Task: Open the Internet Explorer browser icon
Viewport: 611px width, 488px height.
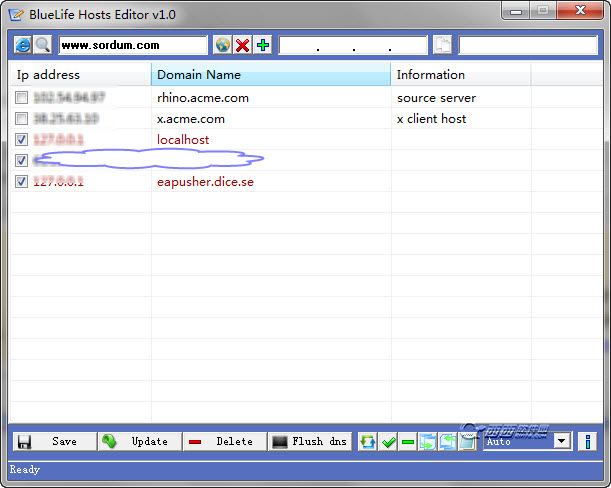Action: 23,45
